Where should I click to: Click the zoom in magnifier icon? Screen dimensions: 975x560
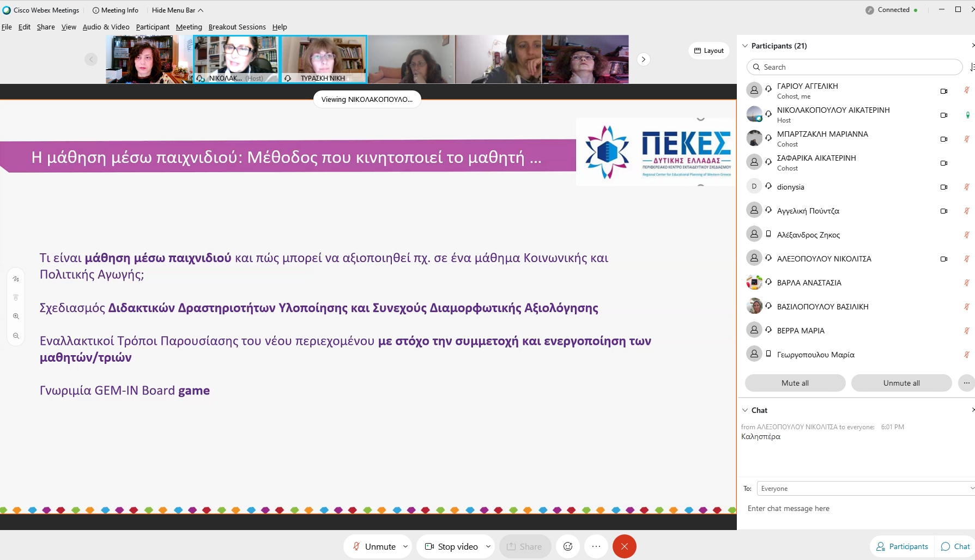pos(16,316)
